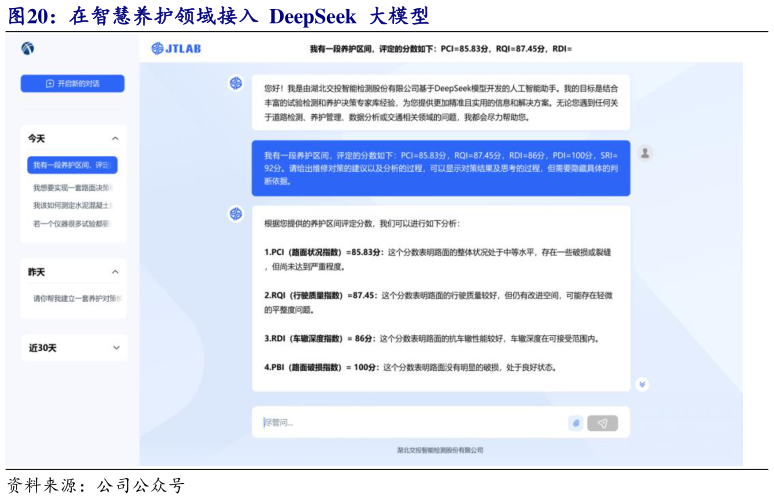Collapse the 昨天 conversation group
774x499 pixels.
115,272
